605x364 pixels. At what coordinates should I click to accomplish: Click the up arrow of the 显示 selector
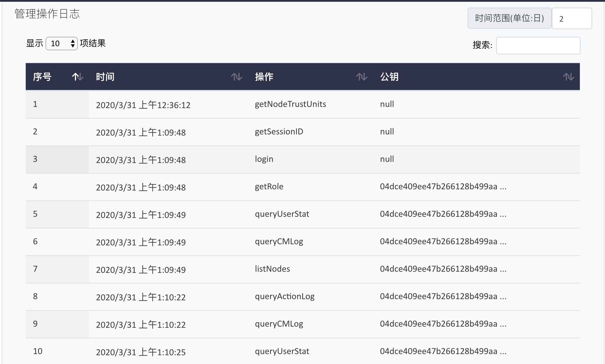tap(72, 41)
